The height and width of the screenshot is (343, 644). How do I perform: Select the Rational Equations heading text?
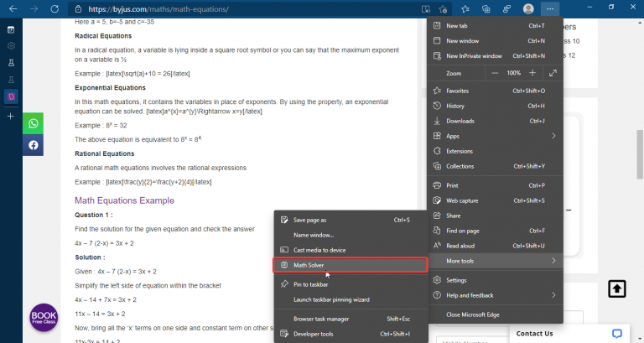coord(104,153)
